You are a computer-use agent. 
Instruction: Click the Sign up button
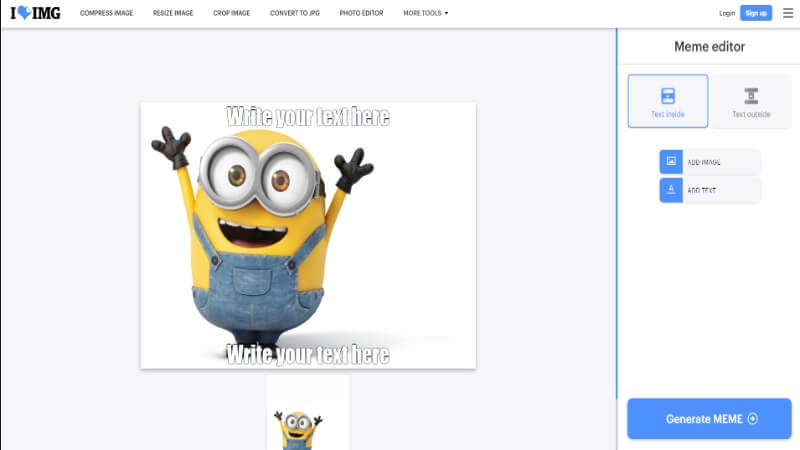[756, 13]
